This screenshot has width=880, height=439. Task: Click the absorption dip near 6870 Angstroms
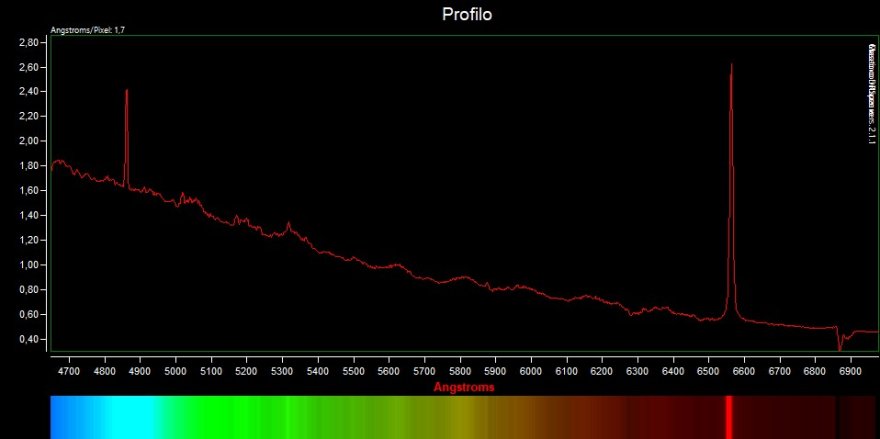[840, 340]
